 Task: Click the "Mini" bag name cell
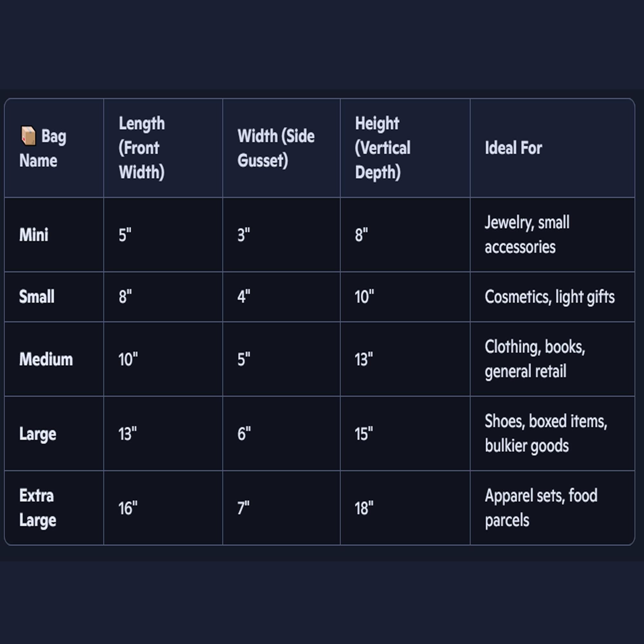tap(34, 235)
